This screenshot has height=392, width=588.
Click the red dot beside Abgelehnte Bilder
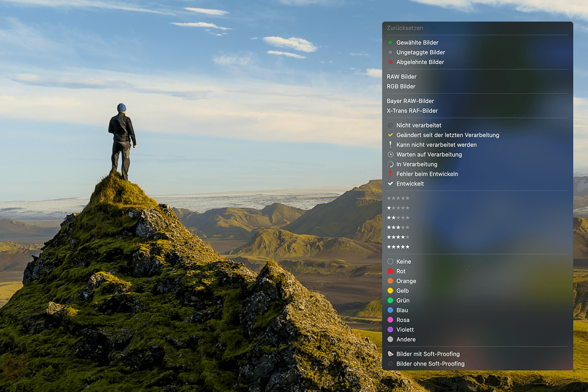(390, 62)
